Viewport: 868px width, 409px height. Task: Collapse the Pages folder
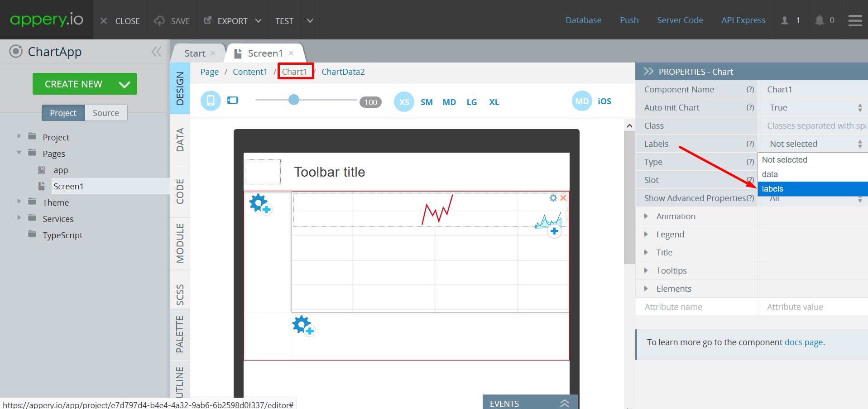(19, 153)
